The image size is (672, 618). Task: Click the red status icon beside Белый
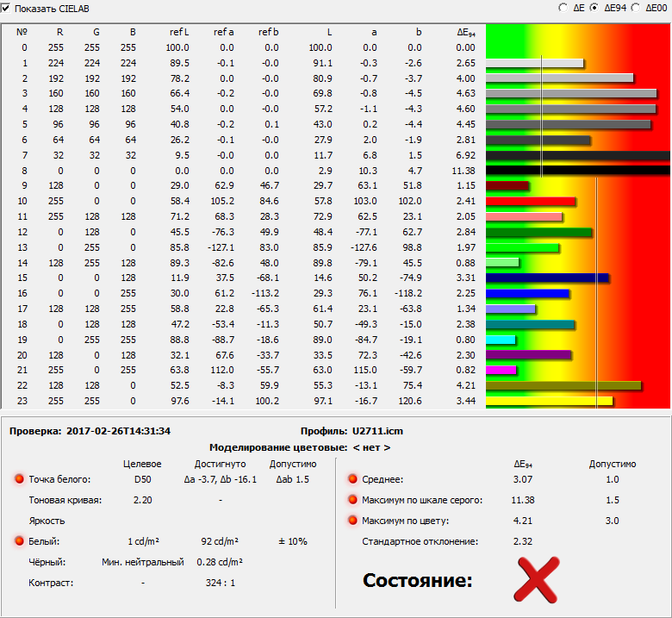19,541
